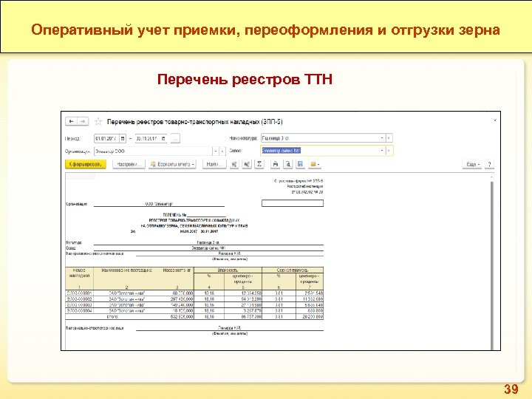Screen dimensions: 532x399
Task: Click the sigma sum icon
Action: click(259, 164)
